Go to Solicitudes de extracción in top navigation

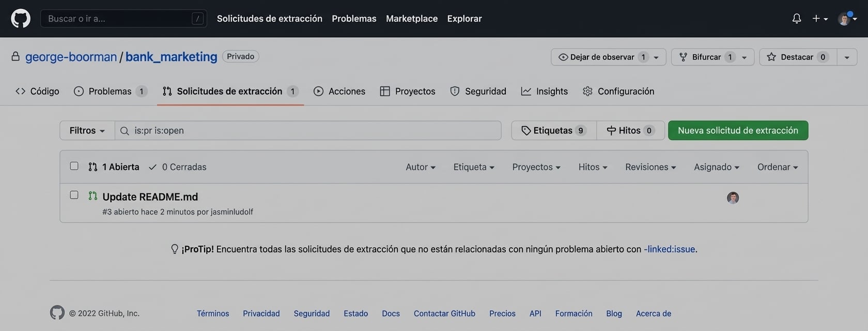(270, 19)
